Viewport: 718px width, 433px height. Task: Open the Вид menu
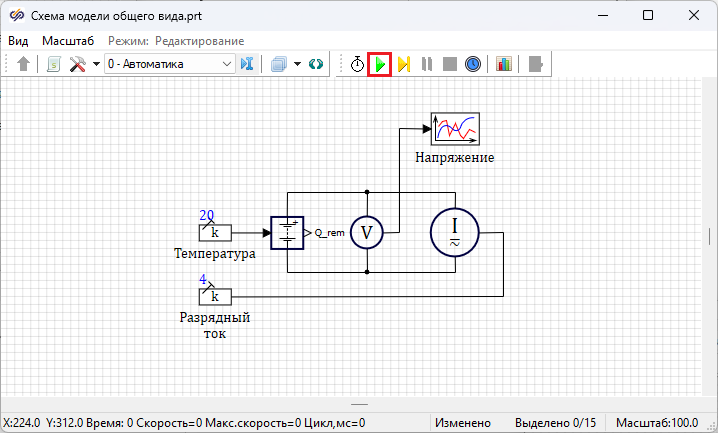pos(18,41)
